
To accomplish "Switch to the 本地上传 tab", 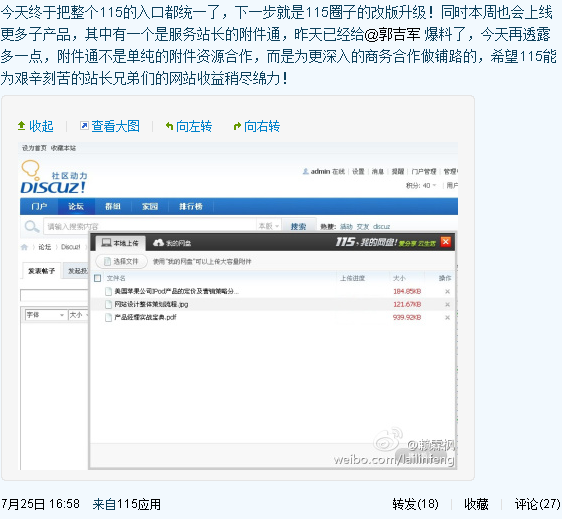I will click(120, 243).
